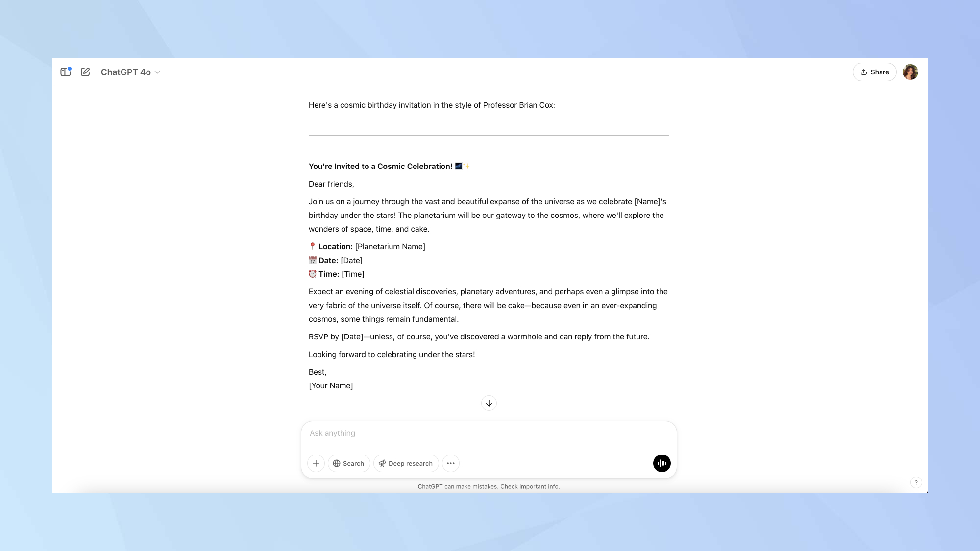Click the attach file plus icon
980x551 pixels.
[316, 463]
